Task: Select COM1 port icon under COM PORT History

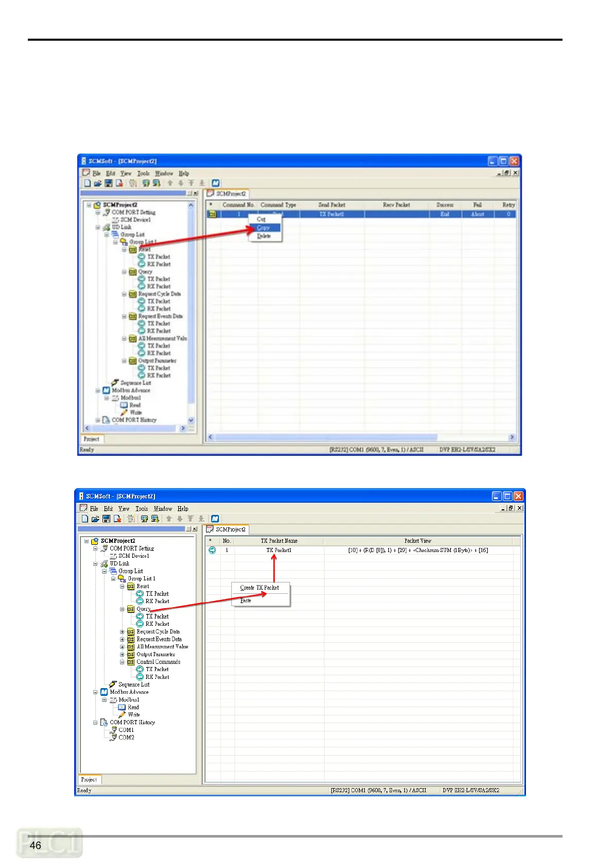Action: [x=113, y=730]
